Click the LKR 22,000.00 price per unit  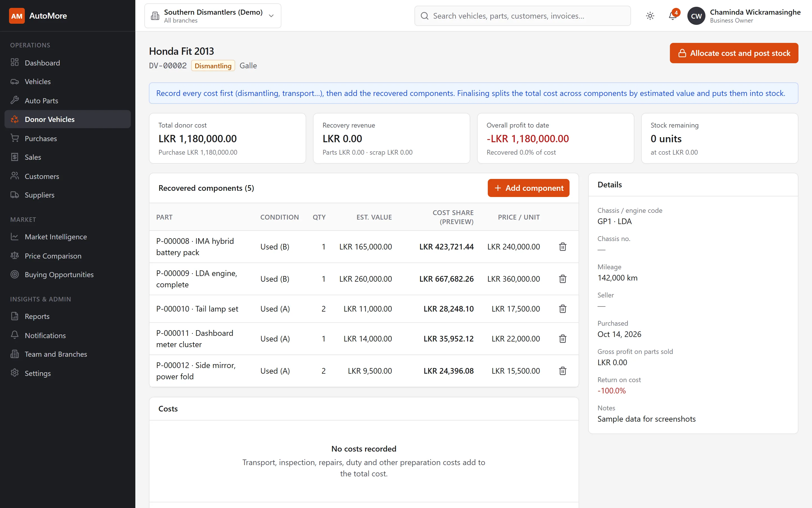click(x=516, y=339)
